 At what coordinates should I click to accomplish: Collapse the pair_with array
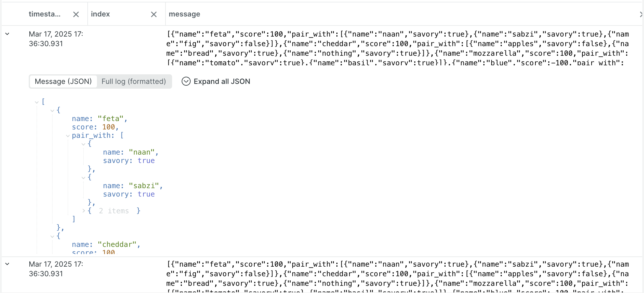(68, 136)
